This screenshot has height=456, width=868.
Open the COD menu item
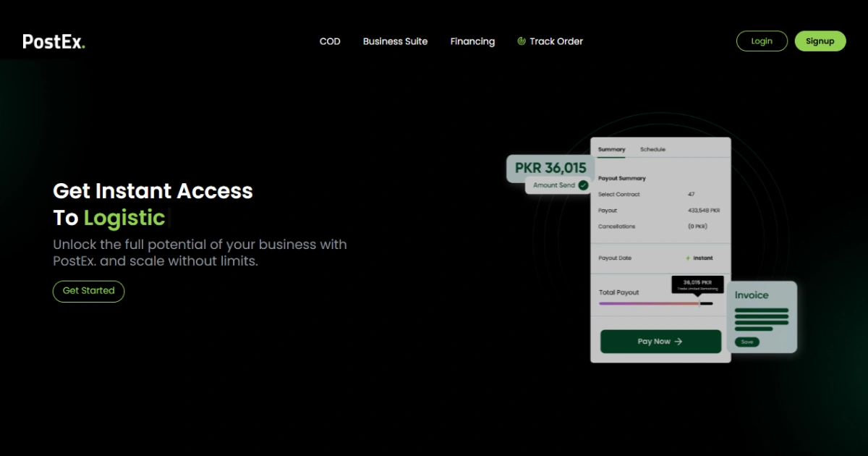(330, 41)
